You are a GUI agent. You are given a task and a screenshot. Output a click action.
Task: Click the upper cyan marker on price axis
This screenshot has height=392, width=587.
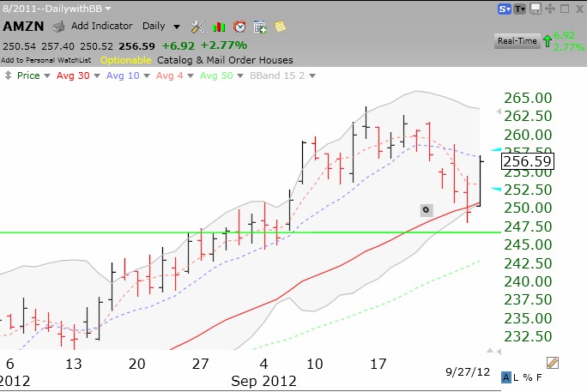(496, 149)
